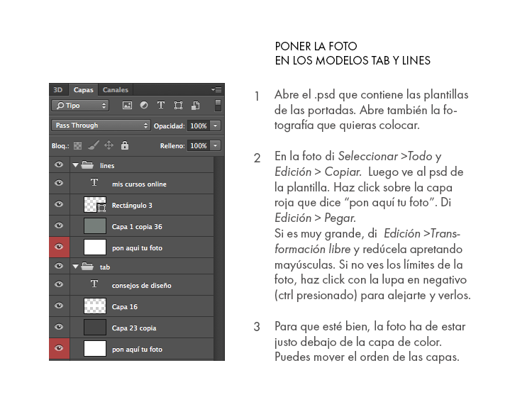The image size is (532, 402).
Task: Select the Rectángulo 3 layer name
Action: (132, 206)
